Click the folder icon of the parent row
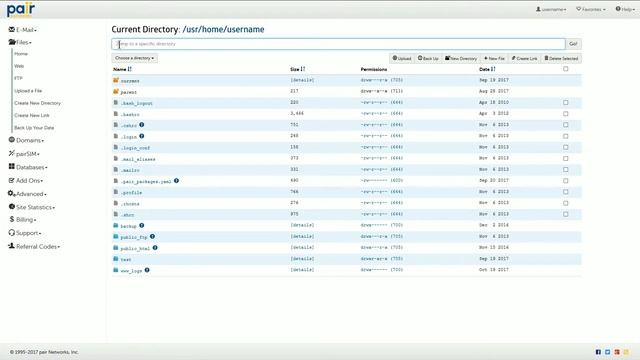The image size is (640, 360). [116, 91]
